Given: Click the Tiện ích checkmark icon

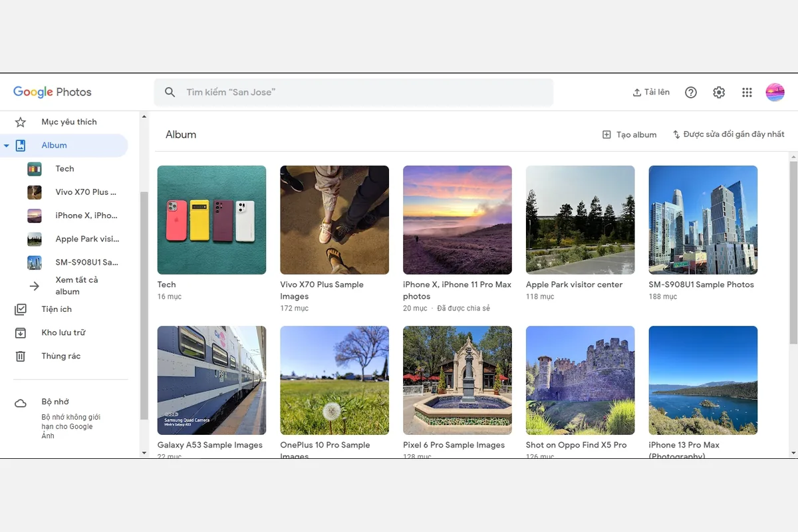Looking at the screenshot, I should coord(21,309).
